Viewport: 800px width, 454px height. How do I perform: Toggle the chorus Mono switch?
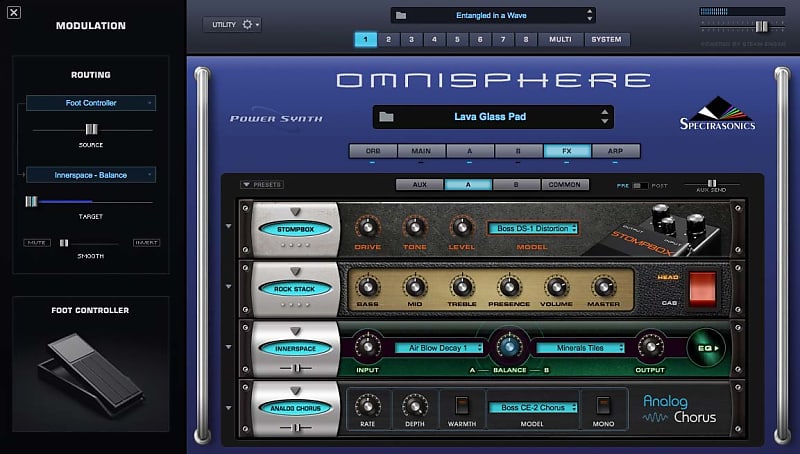pos(603,406)
